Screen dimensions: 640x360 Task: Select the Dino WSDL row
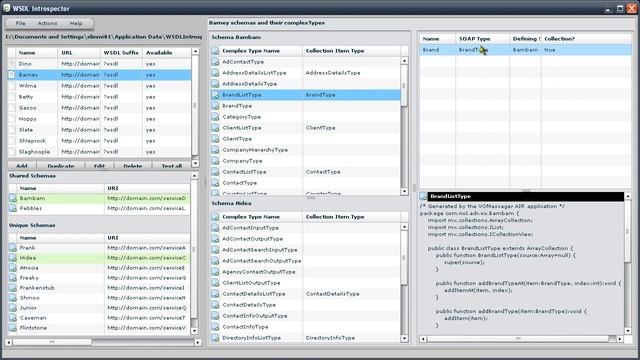tap(99, 64)
